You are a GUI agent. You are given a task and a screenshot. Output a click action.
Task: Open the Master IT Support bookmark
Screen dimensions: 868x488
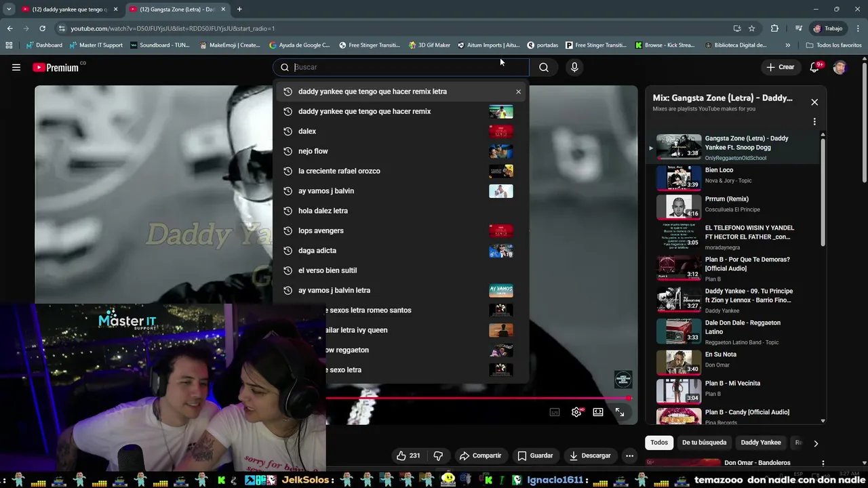pos(96,45)
